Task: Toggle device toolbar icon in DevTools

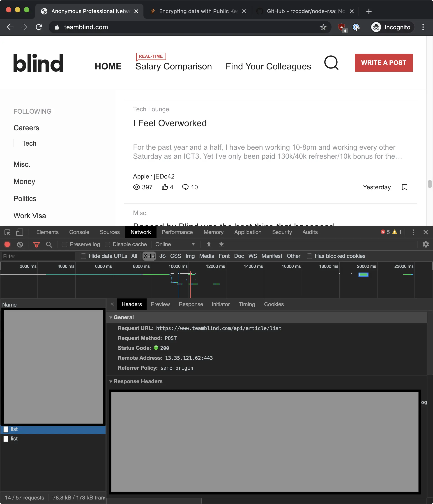Action: (19, 232)
